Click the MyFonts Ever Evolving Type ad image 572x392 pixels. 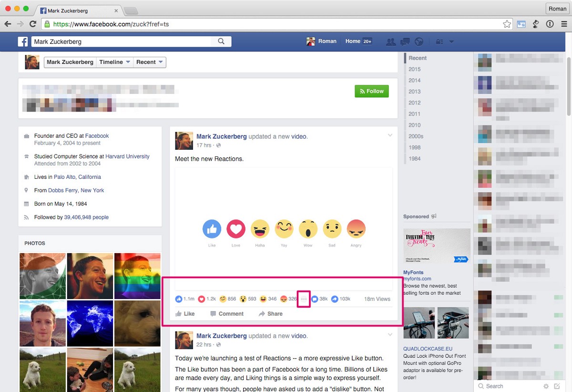tap(437, 246)
